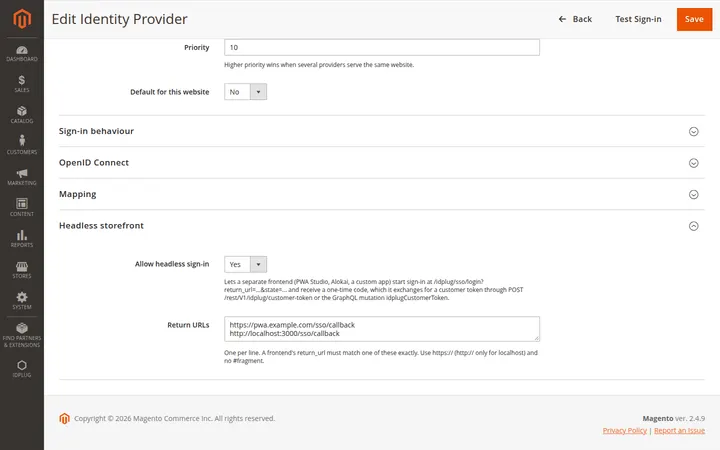Expand the Sign-in behaviour section chevron
This screenshot has height=450, width=720.
coord(693,131)
